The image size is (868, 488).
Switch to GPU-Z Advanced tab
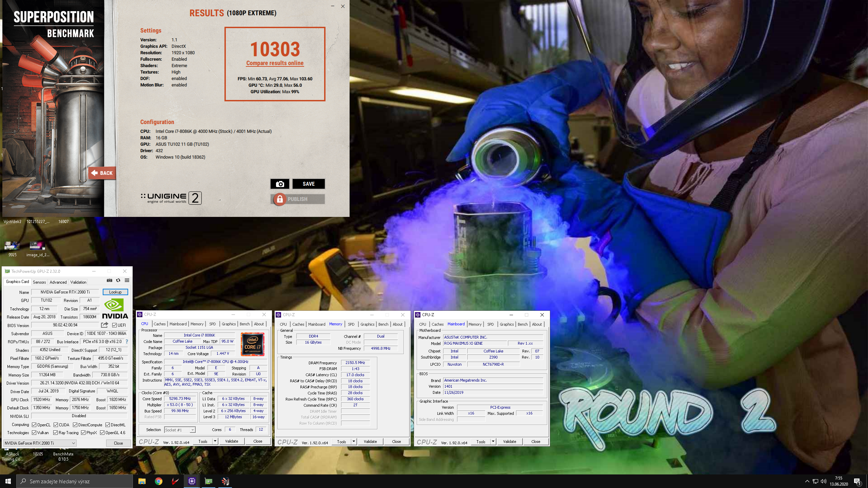coord(58,282)
